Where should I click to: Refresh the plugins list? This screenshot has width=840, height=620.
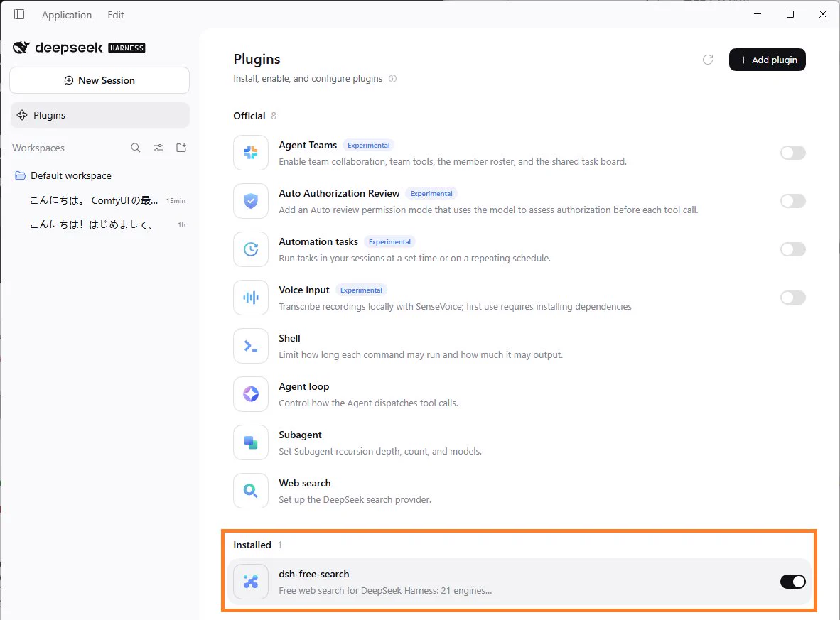(708, 60)
